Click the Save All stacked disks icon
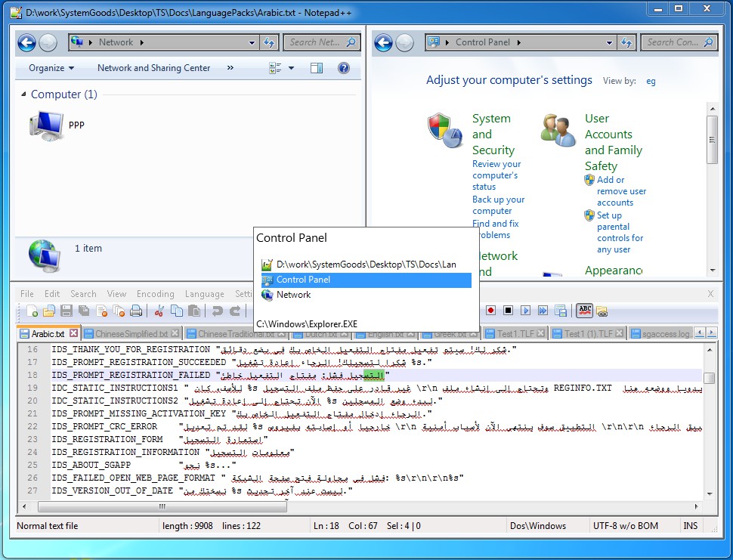Screen dimensions: 733x560 [x=84, y=311]
